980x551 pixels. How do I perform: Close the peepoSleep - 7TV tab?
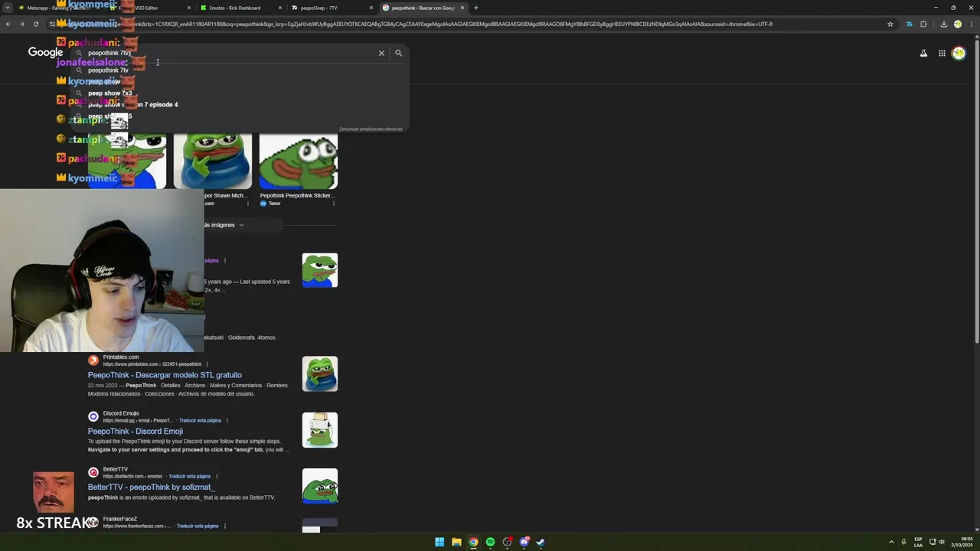[371, 8]
